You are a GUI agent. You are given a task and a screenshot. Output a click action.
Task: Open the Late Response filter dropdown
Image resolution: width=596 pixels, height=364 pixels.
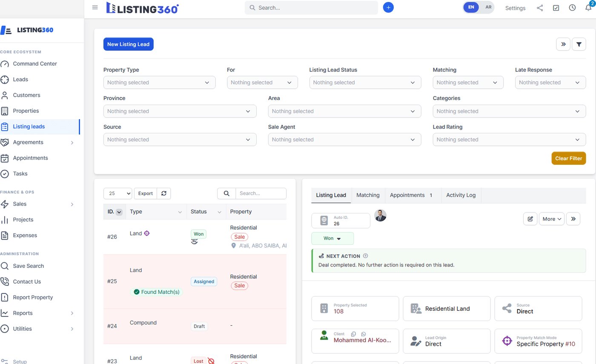point(550,83)
